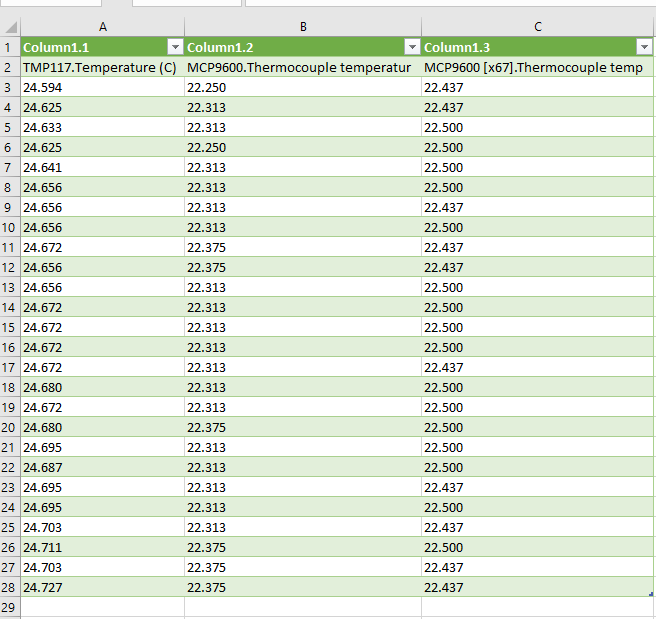Click the table resize handle at C28
Viewport: 656px width, 619px height.
coord(651,594)
